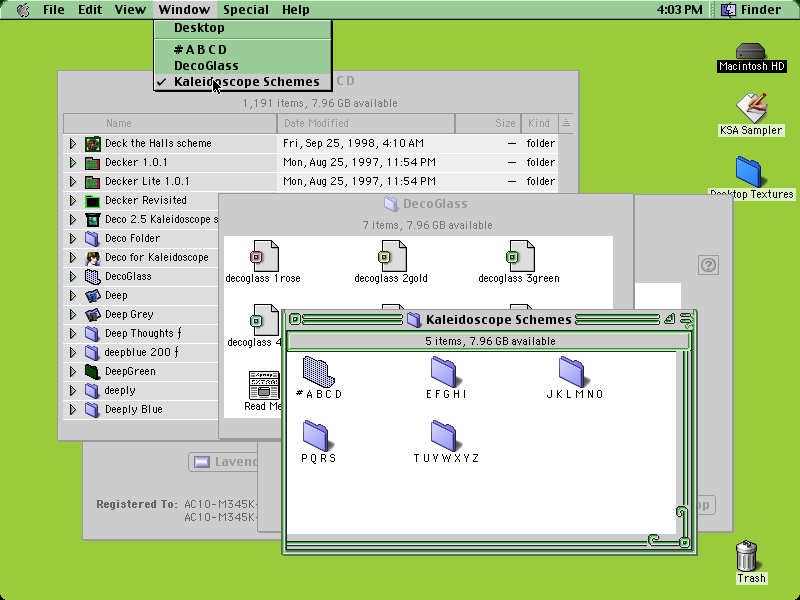Click "5 items, 7.96 GB available" status text
Screen dimensions: 800x600
(490, 341)
